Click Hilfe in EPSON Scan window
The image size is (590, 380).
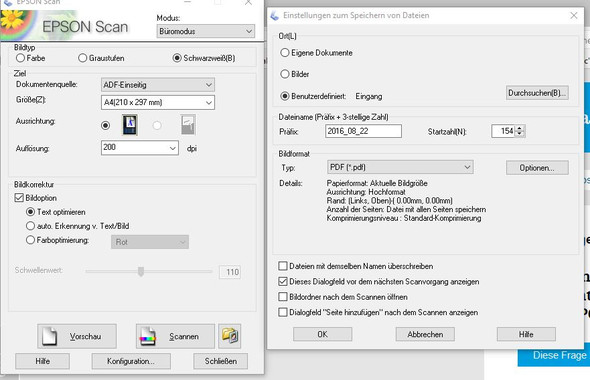(x=43, y=361)
